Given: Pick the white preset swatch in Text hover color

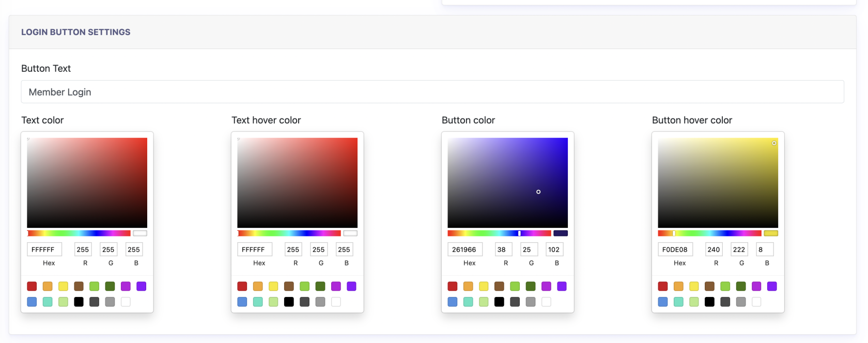Looking at the screenshot, I should (x=336, y=302).
